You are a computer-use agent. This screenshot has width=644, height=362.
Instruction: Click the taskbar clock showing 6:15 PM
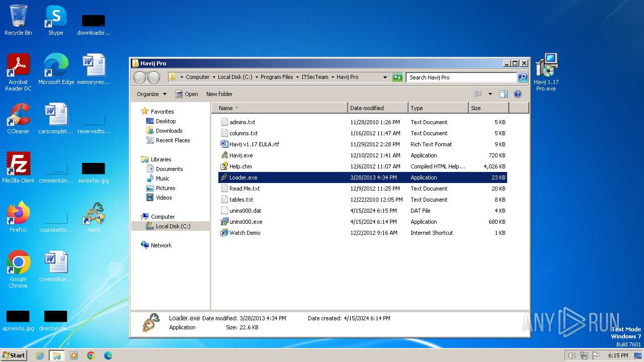(618, 355)
